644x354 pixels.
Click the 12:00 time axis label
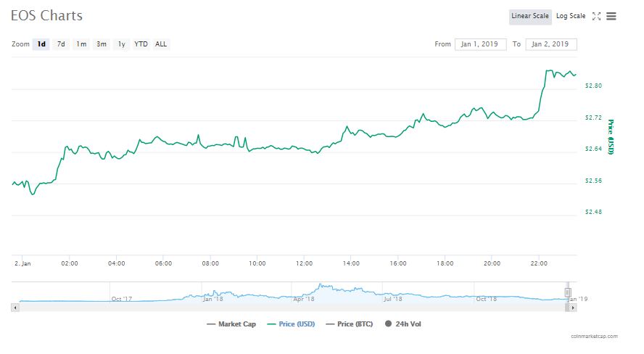point(304,263)
